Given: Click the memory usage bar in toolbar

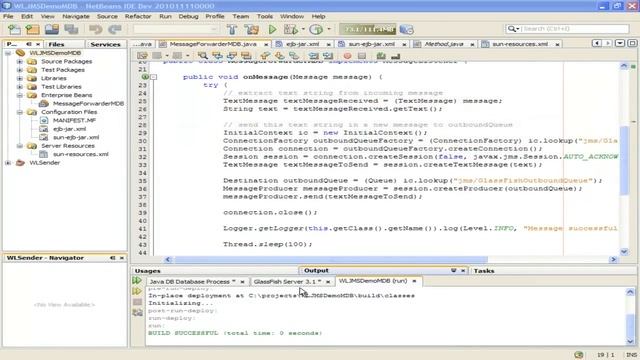Looking at the screenshot, I should pyautogui.click(x=367, y=29).
